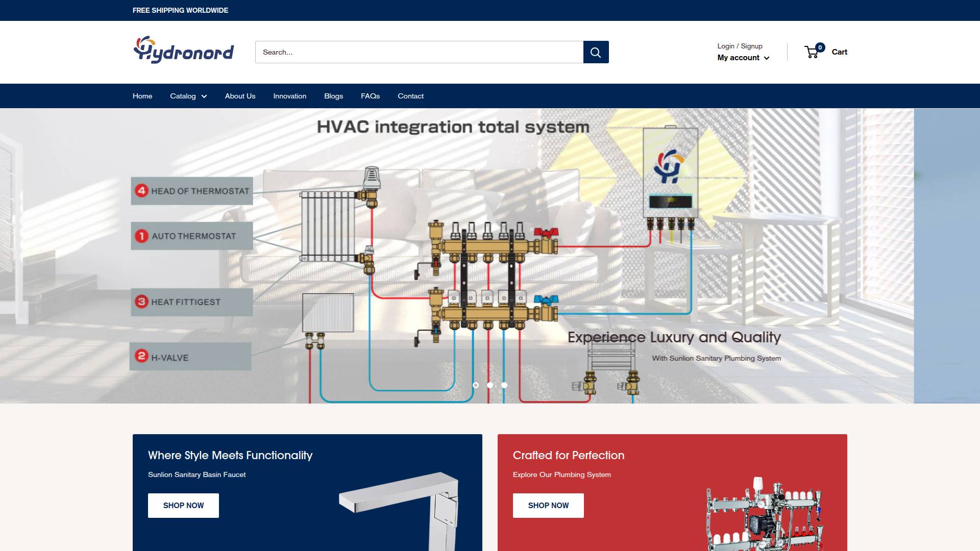Focus the Search input field

point(419,52)
